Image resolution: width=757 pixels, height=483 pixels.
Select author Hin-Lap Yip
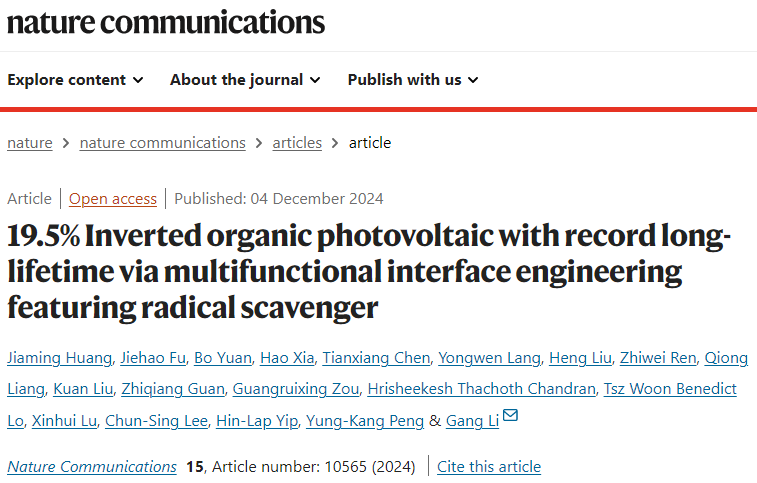pyautogui.click(x=257, y=421)
